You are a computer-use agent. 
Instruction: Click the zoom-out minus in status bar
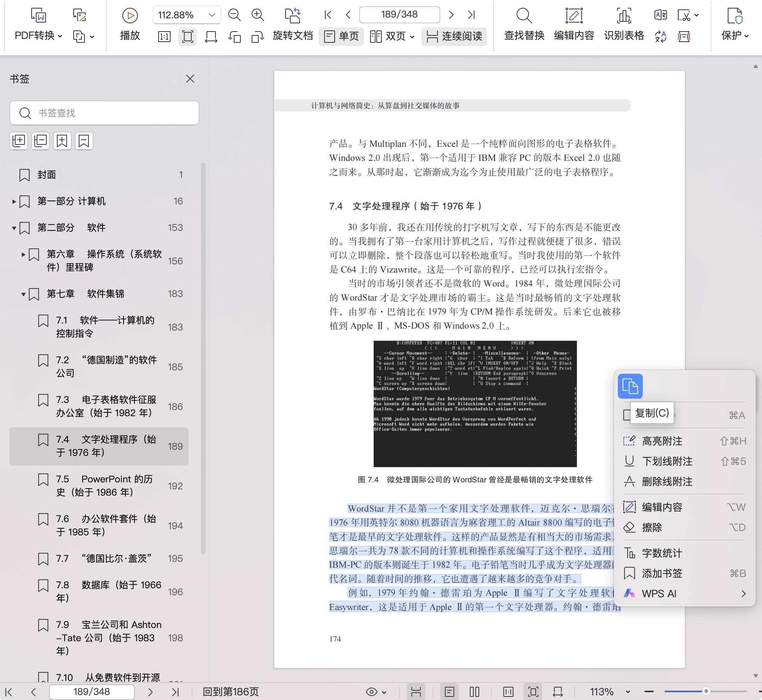pos(649,692)
